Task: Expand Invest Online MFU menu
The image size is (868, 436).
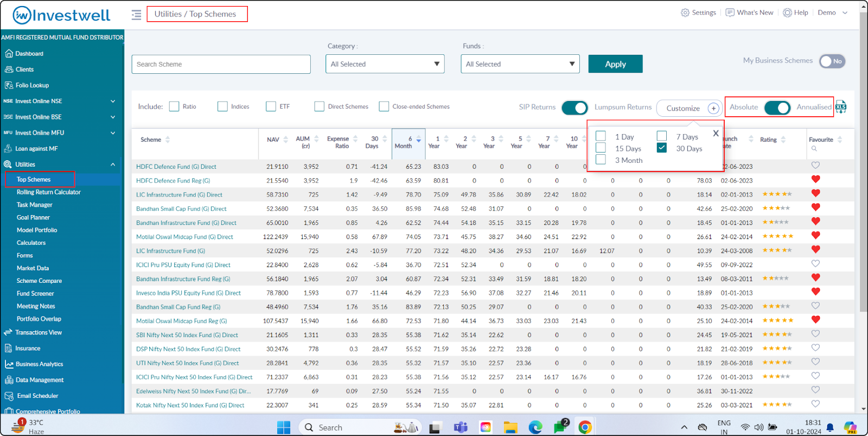Action: 113,133
